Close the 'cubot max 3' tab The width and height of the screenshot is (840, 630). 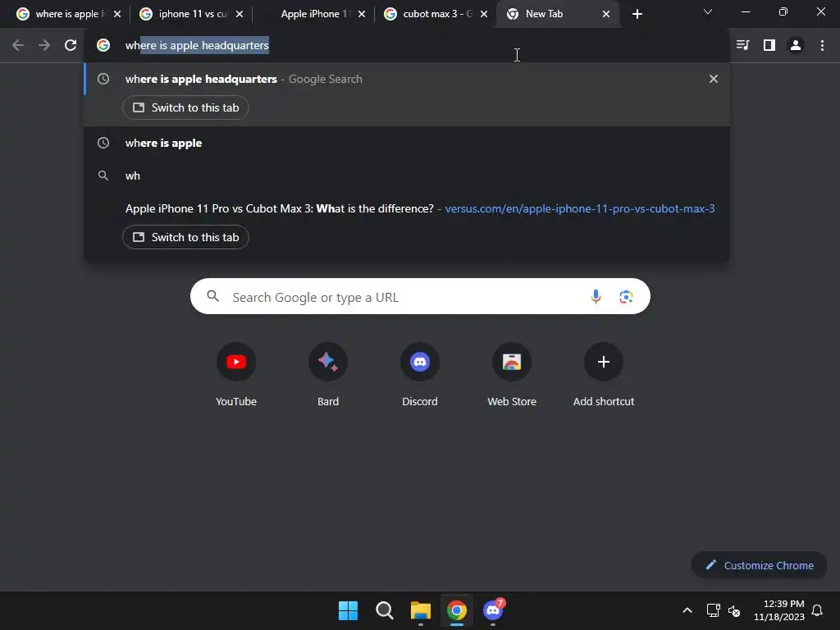coord(484,14)
